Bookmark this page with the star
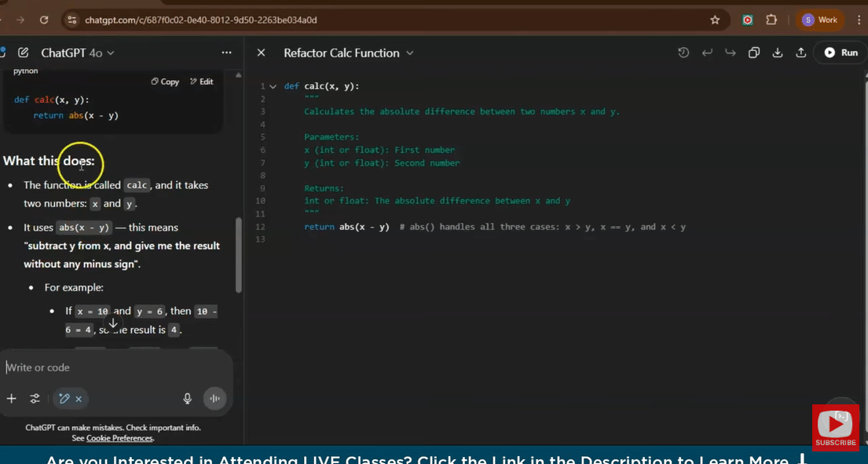868x464 pixels. point(715,20)
